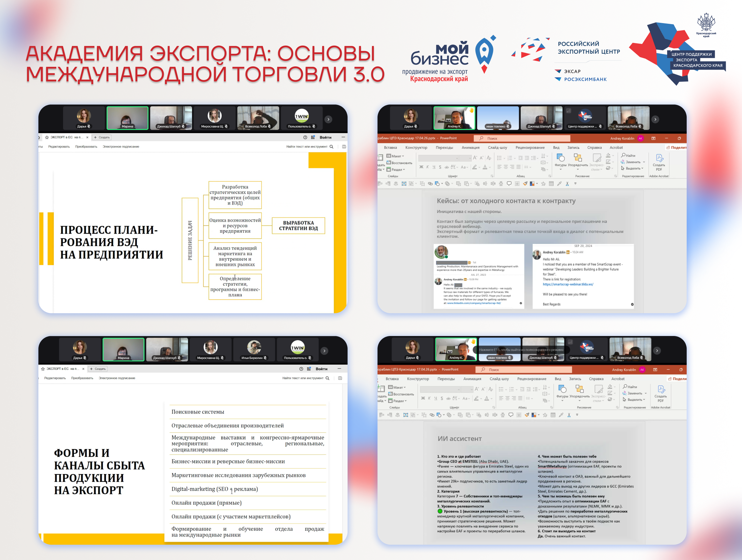
Task: Click Создать PDF Acrobat icon, top-right window
Action: [x=659, y=159]
